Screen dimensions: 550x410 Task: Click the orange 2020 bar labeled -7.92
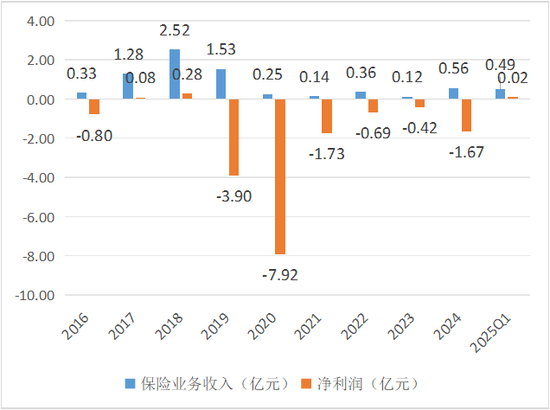coord(280,176)
